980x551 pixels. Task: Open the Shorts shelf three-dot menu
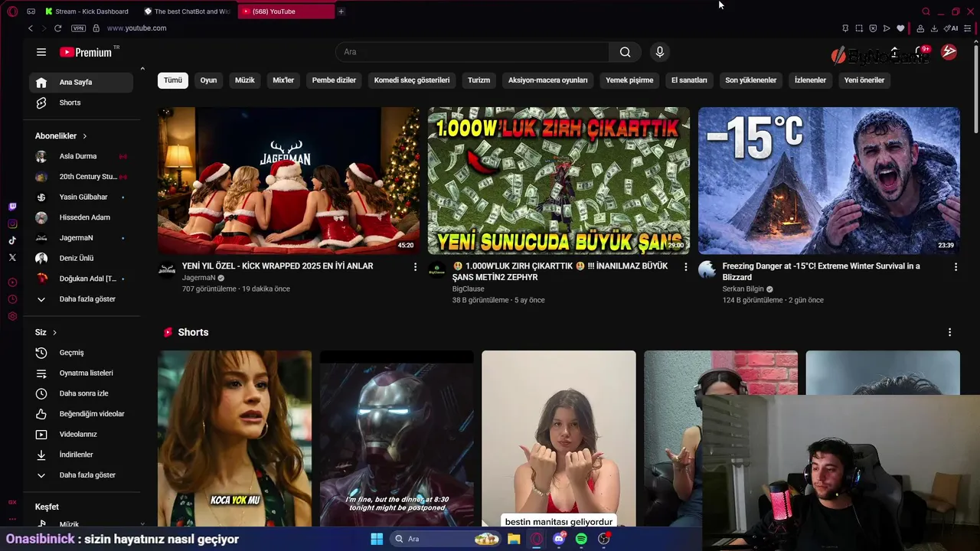[949, 333]
